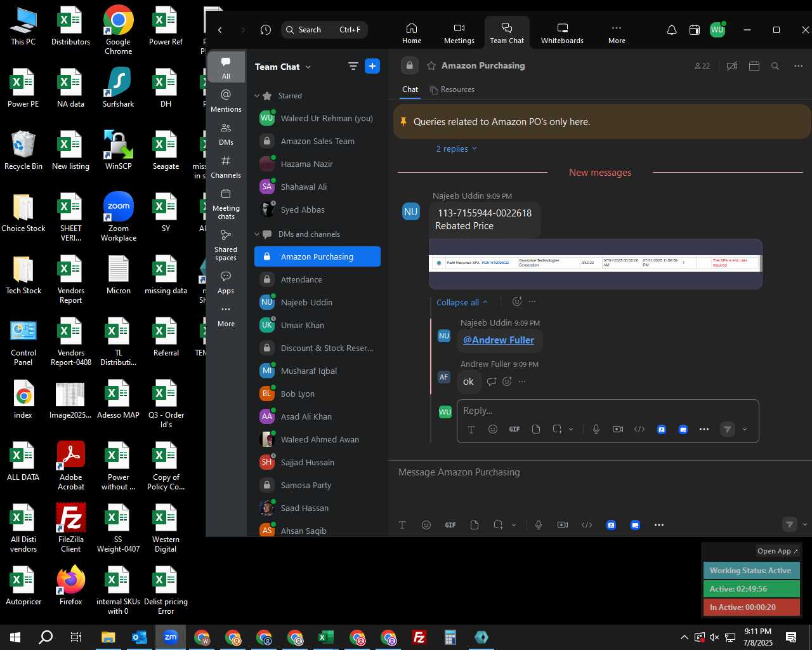Start a video meeting in channel header
Image resolution: width=812 pixels, height=650 pixels.
point(732,66)
